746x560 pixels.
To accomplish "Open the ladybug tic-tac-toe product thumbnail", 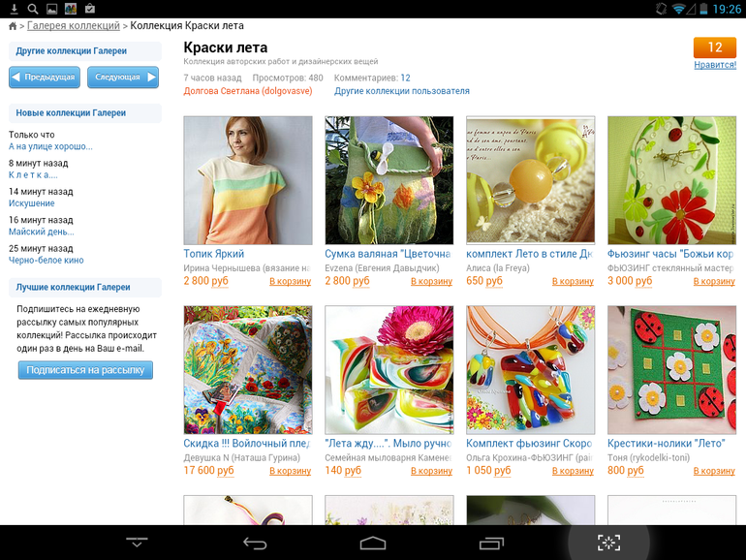I will 671,370.
